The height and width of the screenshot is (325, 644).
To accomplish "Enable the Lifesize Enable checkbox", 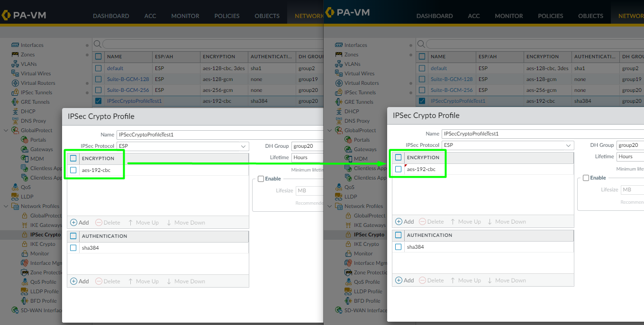I will pyautogui.click(x=261, y=179).
